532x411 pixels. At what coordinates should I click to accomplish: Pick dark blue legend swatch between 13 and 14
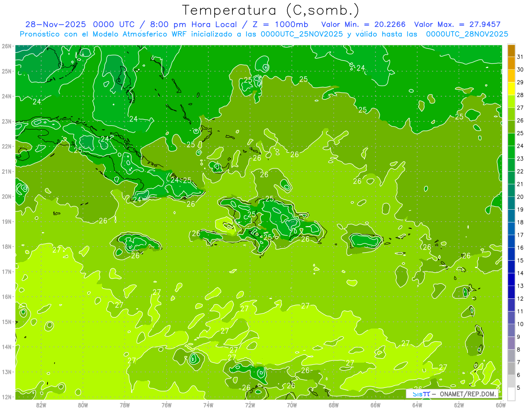coord(511,279)
